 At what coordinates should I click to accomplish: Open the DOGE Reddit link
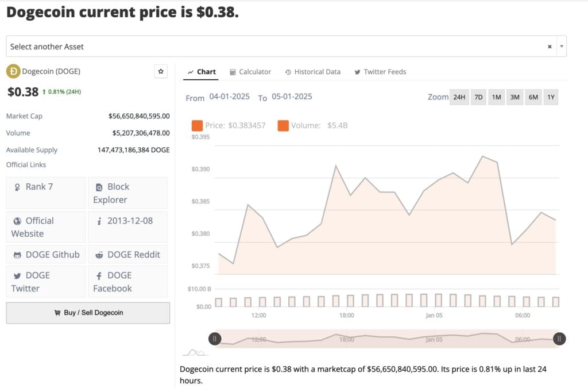click(127, 255)
